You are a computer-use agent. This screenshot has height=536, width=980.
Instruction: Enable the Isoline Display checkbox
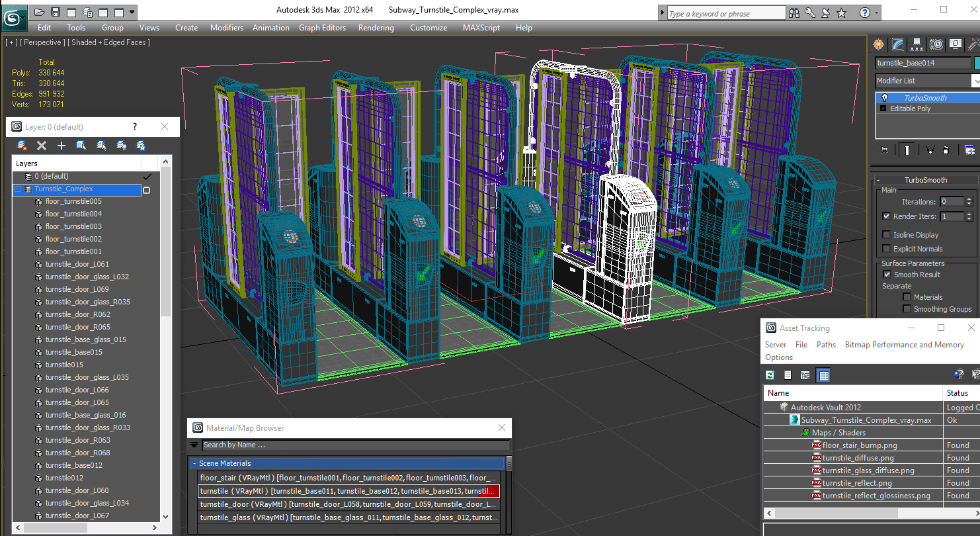[886, 235]
